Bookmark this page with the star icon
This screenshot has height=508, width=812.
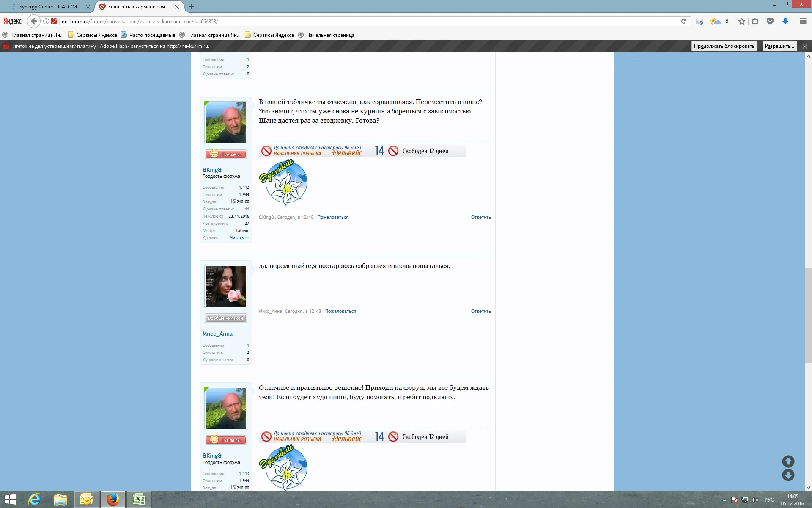[742, 21]
